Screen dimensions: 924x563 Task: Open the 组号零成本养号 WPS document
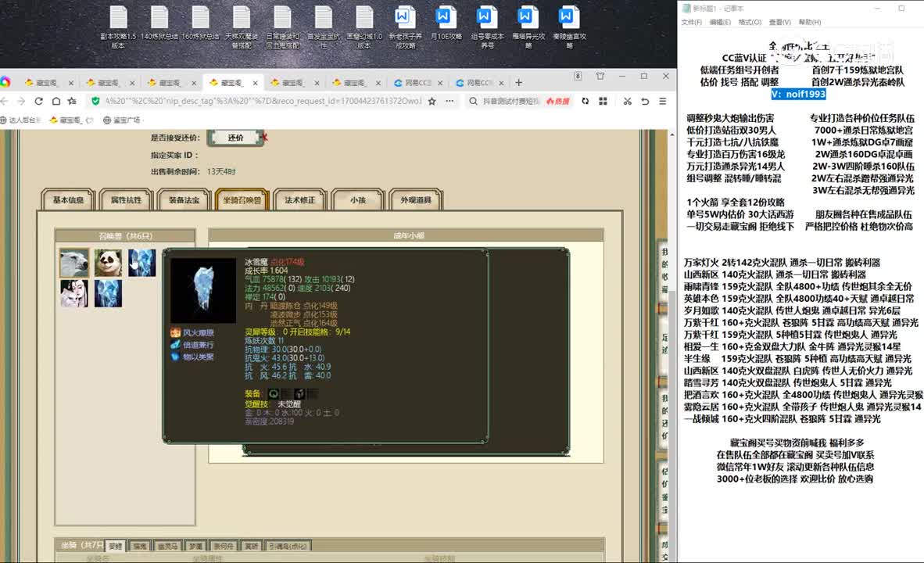[487, 27]
